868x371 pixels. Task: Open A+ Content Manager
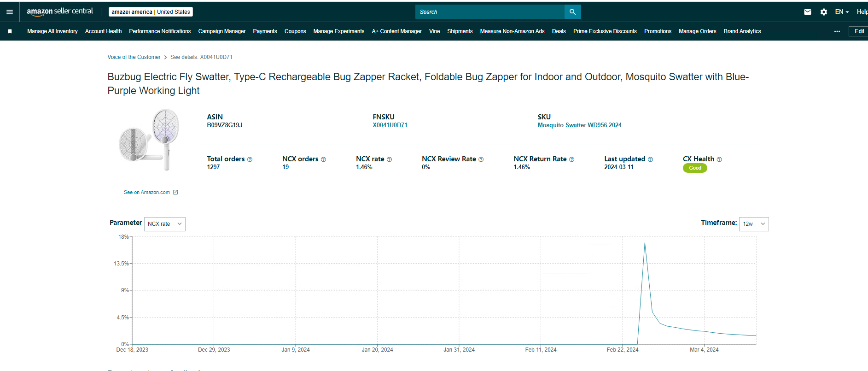pos(396,31)
